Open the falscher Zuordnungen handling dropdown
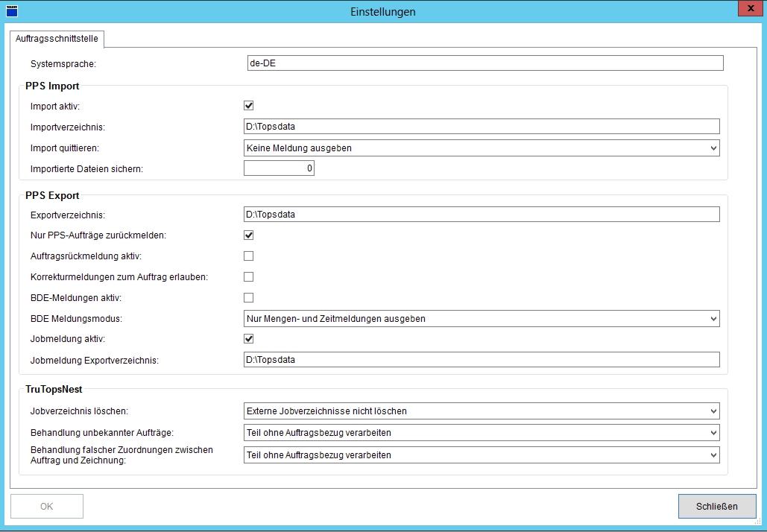This screenshot has width=767, height=532. (482, 455)
